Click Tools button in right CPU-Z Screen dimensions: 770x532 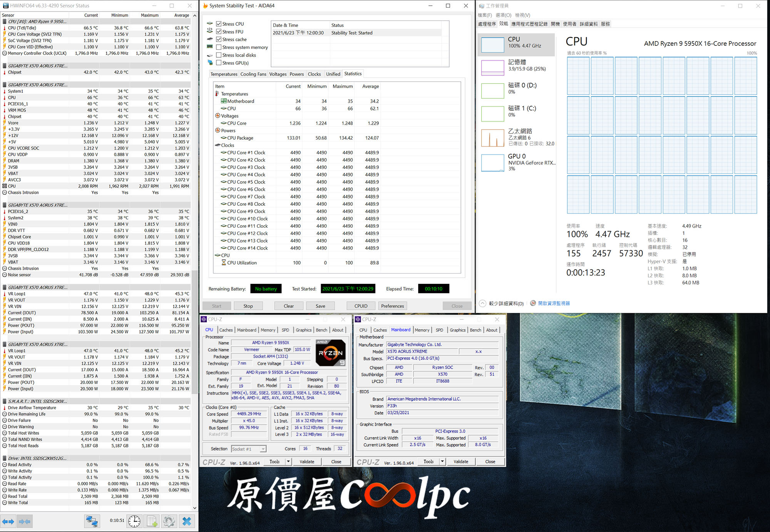(x=428, y=461)
